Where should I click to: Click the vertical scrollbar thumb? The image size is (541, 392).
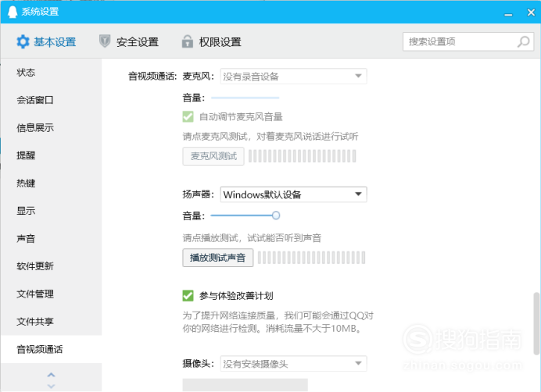pos(536,323)
